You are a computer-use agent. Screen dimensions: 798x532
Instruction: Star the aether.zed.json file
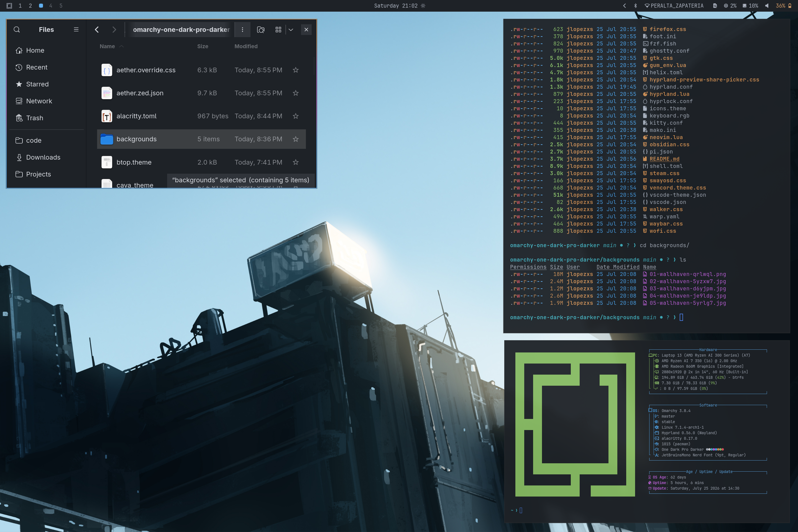point(296,93)
